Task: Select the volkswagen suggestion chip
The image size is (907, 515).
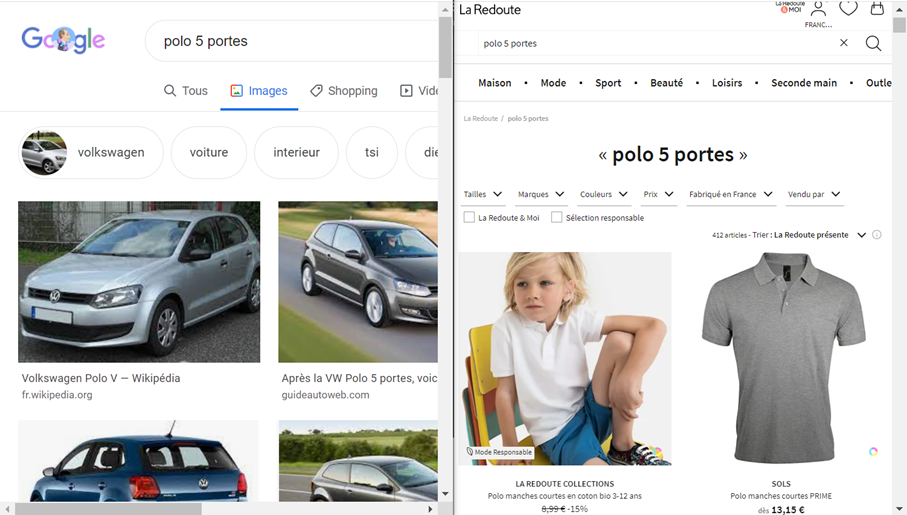Action: (91, 152)
